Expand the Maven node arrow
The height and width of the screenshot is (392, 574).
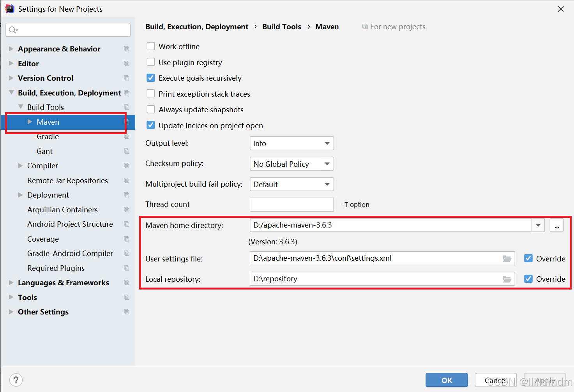pyautogui.click(x=30, y=122)
